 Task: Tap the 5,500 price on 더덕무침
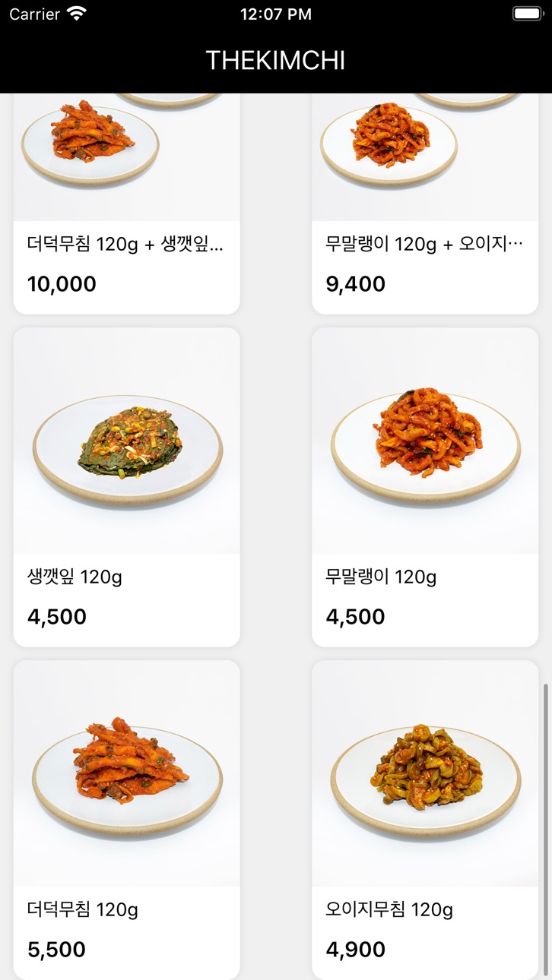(56, 950)
